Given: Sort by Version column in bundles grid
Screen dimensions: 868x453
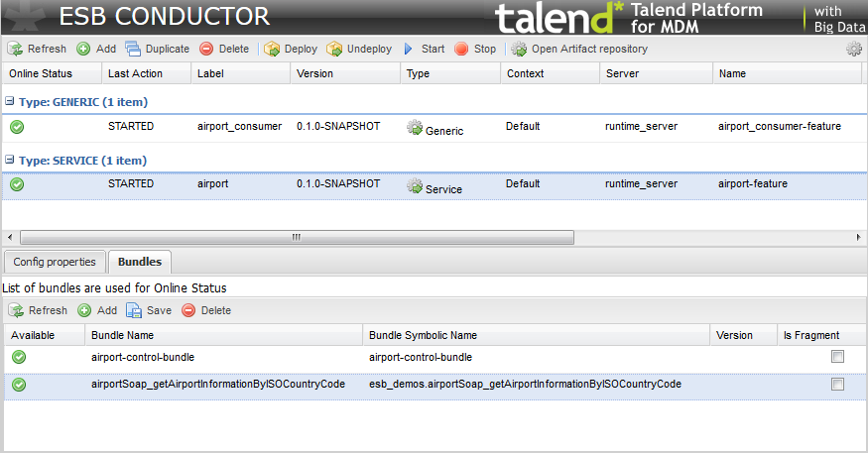Looking at the screenshot, I should (743, 336).
